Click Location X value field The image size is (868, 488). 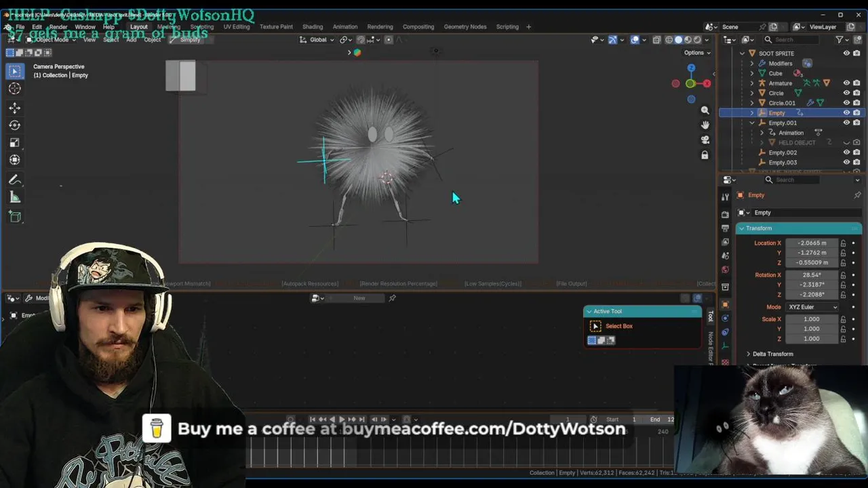[812, 243]
